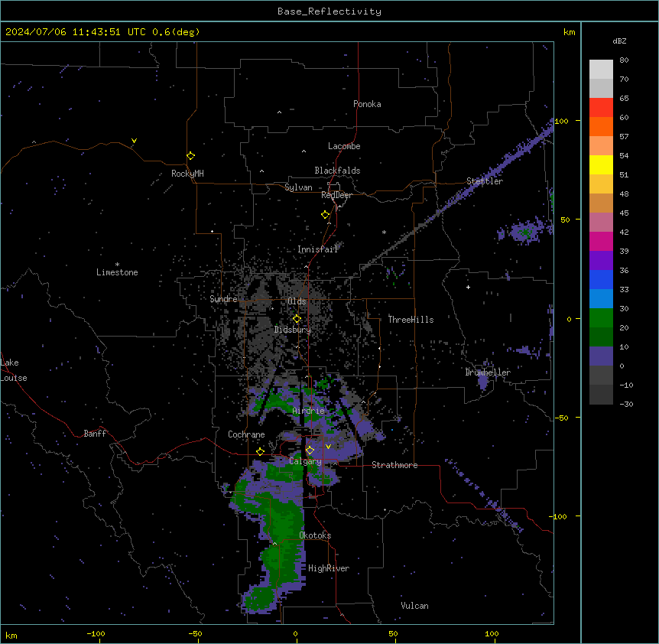This screenshot has width=659, height=644.
Task: Click the Blackfalds city label
Action: 337,171
